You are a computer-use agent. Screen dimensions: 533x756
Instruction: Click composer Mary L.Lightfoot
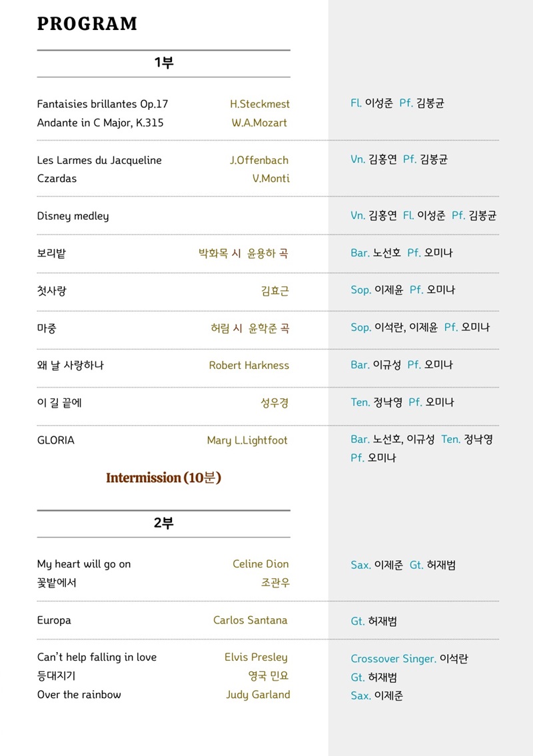[x=247, y=440]
